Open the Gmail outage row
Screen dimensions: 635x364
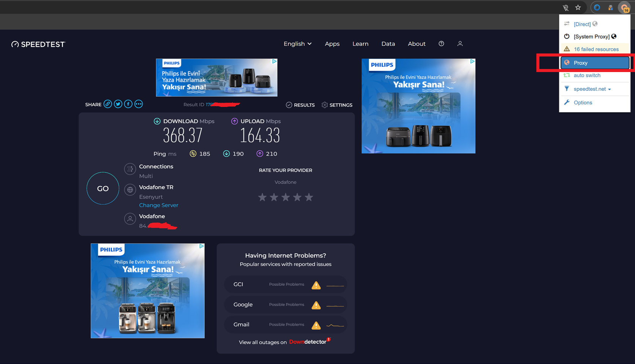point(286,325)
